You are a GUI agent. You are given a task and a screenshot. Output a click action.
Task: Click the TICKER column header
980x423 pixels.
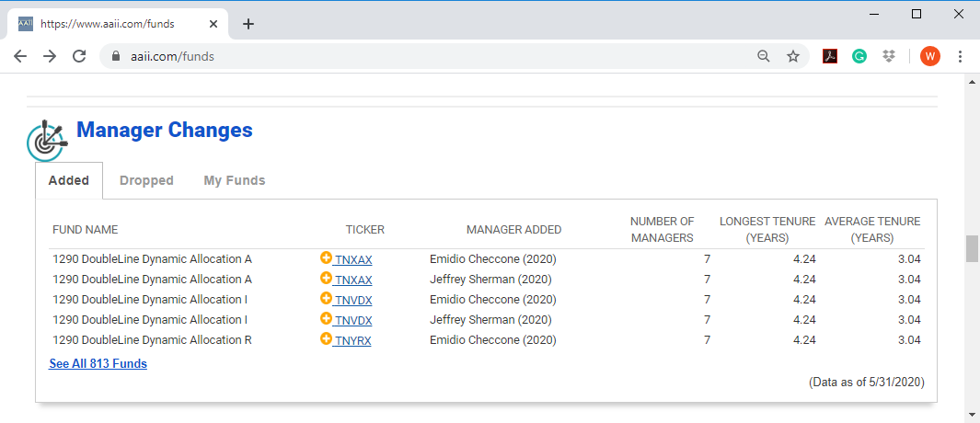[365, 229]
